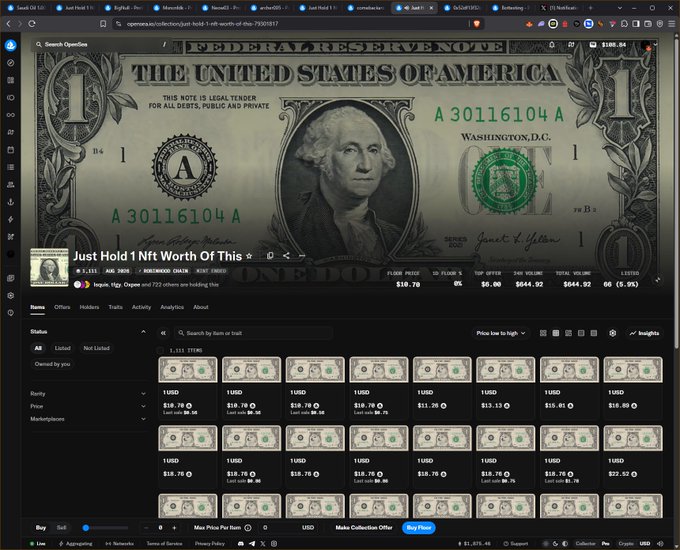Favorite the collection with the star icon
The width and height of the screenshot is (680, 550).
coord(249,256)
